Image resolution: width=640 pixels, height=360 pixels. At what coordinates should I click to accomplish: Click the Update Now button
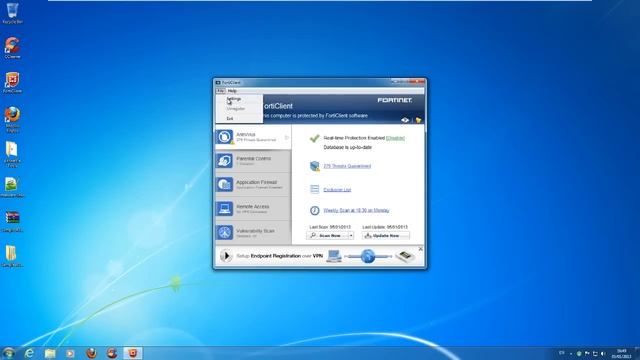[385, 236]
